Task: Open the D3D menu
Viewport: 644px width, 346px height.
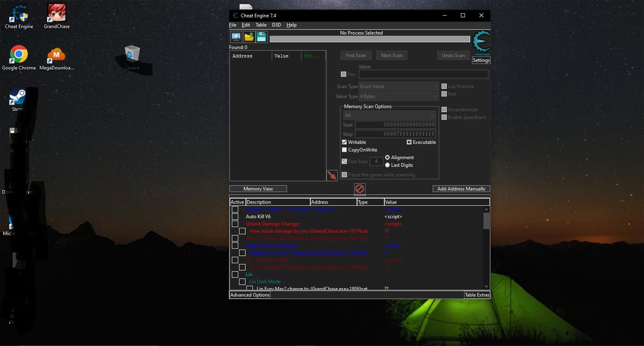Action: (x=276, y=25)
